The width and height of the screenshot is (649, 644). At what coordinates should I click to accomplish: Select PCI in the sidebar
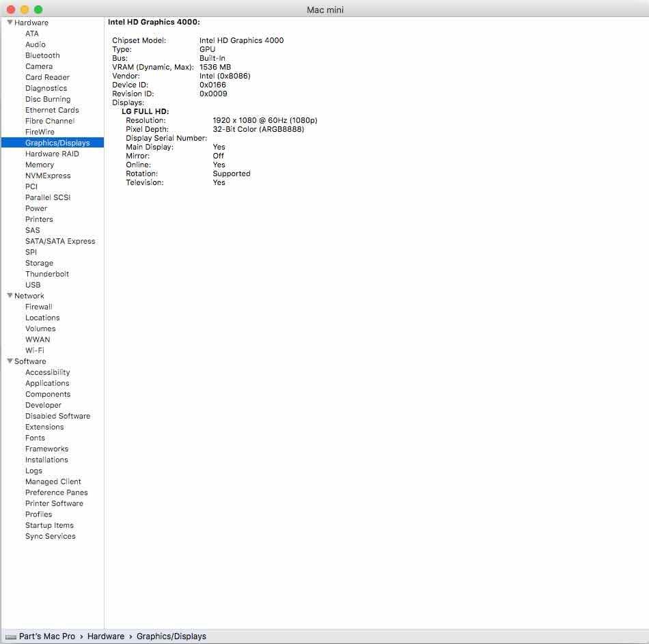tap(31, 186)
